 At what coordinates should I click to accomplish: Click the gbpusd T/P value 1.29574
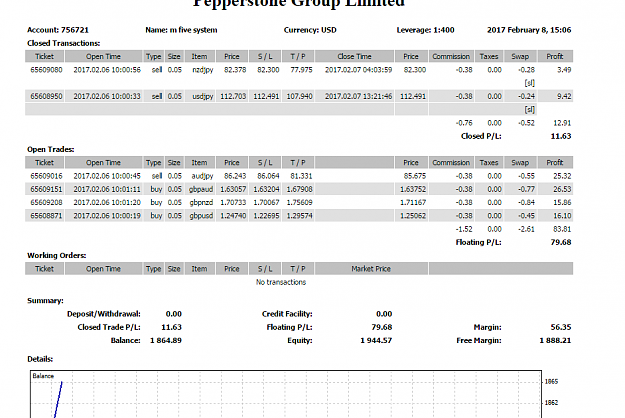coord(299,216)
